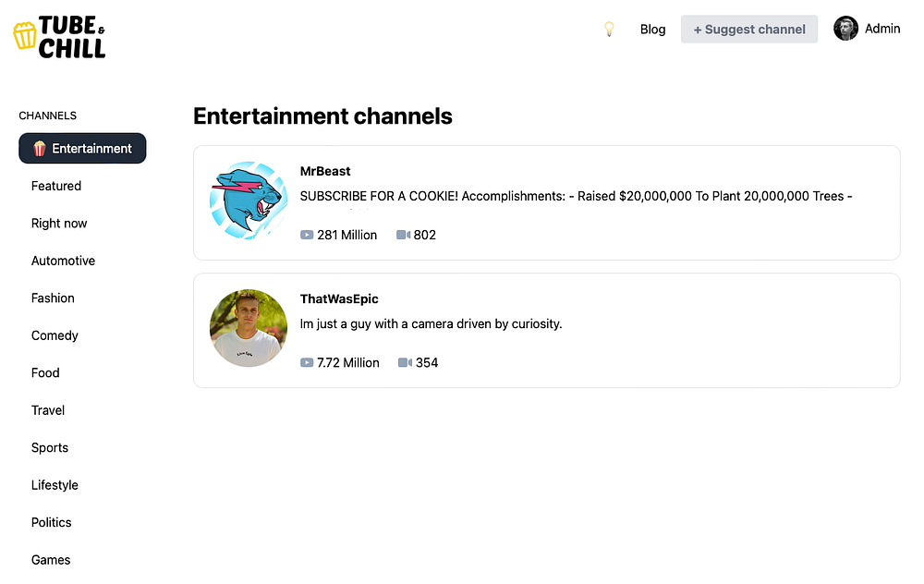Click the 7.72 Million subscriber figure
Screen dimensions: 924x584
click(x=347, y=363)
